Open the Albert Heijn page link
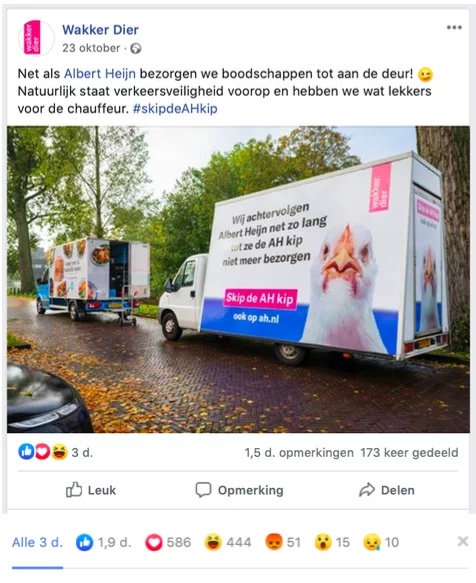The height and width of the screenshot is (583, 476). click(100, 74)
